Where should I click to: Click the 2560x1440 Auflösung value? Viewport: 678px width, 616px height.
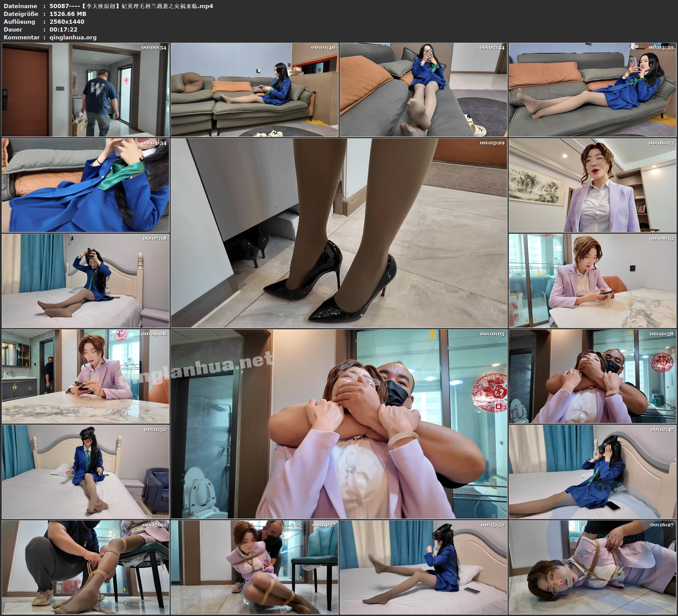click(x=67, y=22)
